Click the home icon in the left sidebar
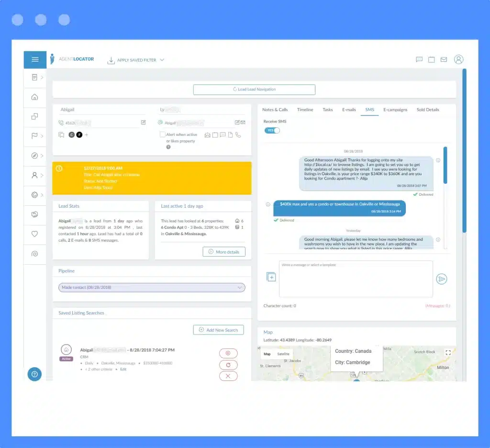Viewport: 490px width, 448px height. (x=34, y=97)
